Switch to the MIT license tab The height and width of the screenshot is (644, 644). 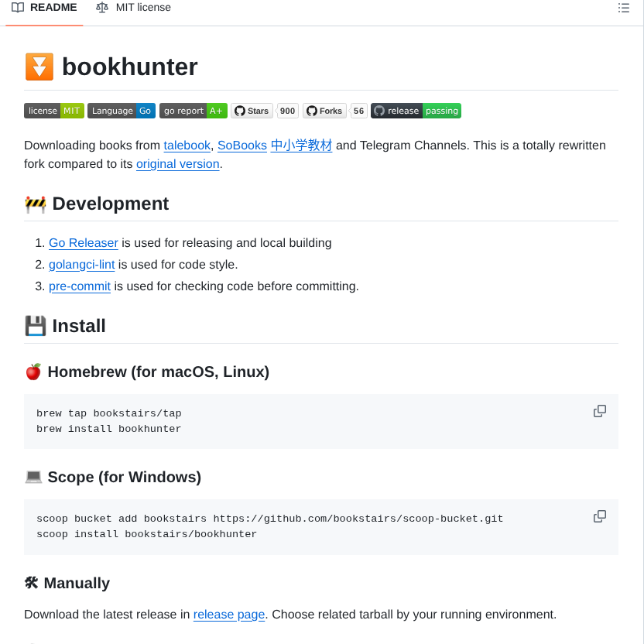click(143, 8)
